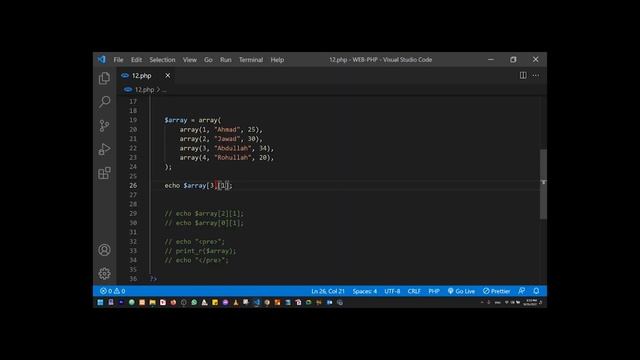Open the Edit menu
Image resolution: width=640 pixels, height=360 pixels.
click(136, 60)
